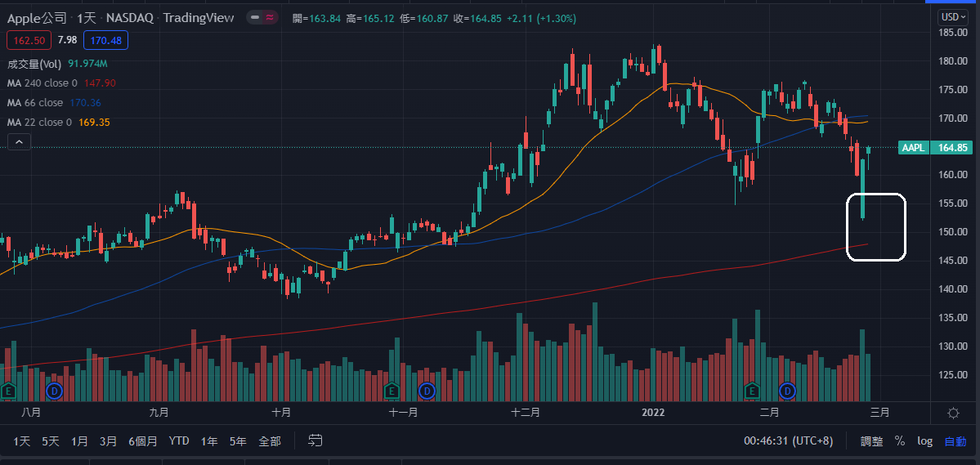Select the 1年 date range
This screenshot has width=980, height=465.
tap(209, 441)
